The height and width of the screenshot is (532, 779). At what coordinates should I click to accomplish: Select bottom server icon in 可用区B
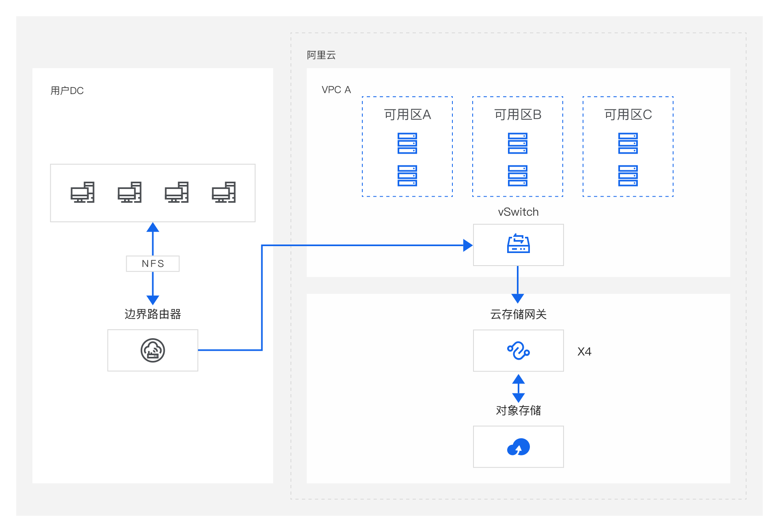click(517, 176)
